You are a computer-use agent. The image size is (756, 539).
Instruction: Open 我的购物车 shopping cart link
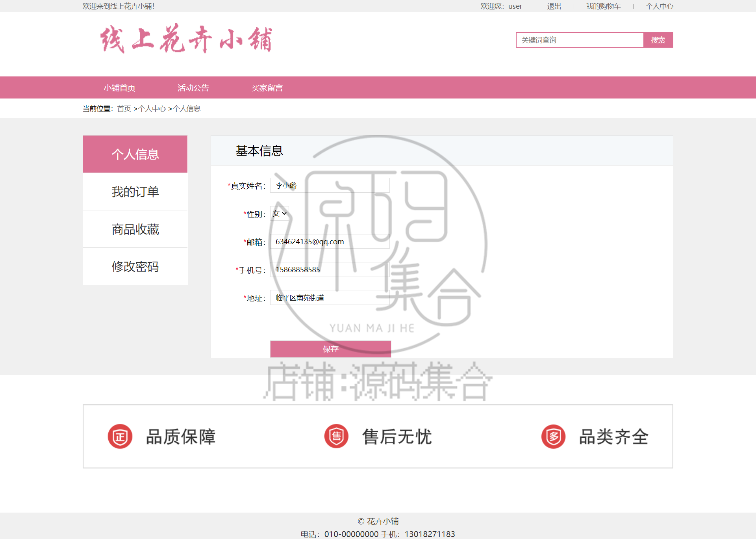[603, 6]
